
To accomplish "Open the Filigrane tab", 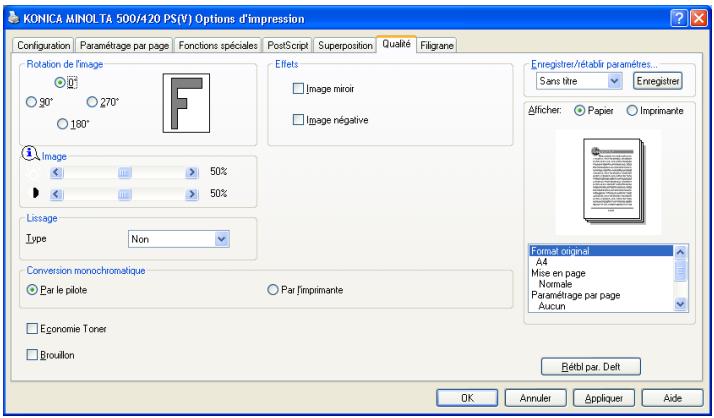I will pos(437,46).
